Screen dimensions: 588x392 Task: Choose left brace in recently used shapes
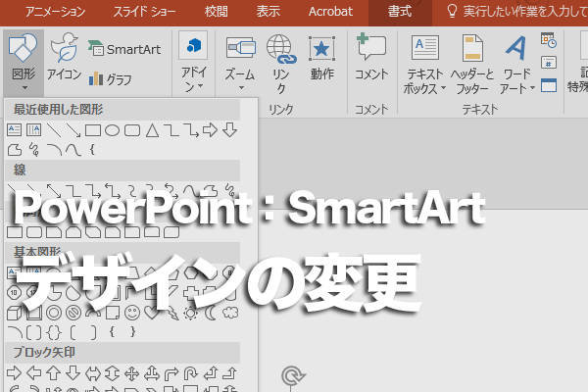(92, 150)
